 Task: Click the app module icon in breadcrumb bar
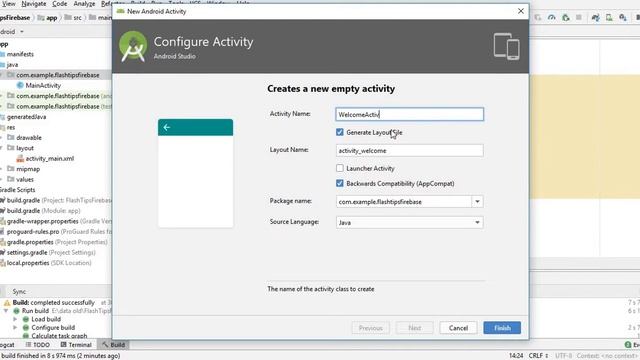[41, 18]
